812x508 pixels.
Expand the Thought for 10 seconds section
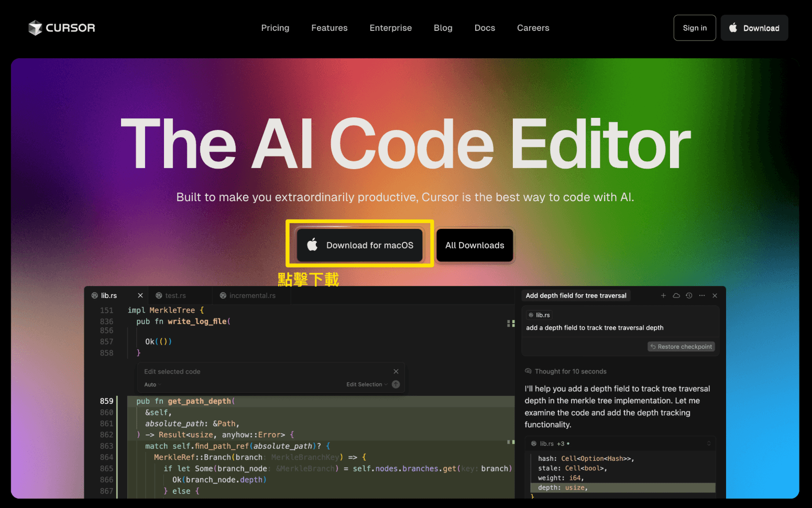pos(566,371)
